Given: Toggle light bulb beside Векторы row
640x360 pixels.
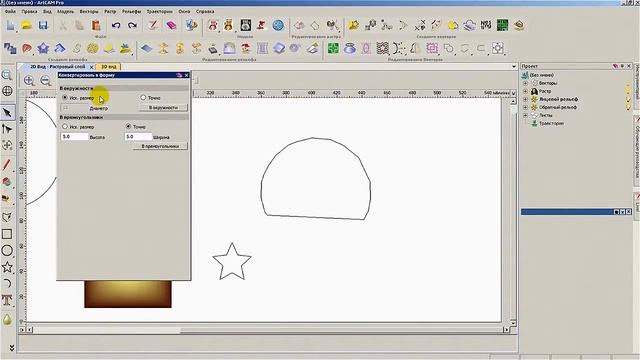Looking at the screenshot, I should (x=628, y=83).
